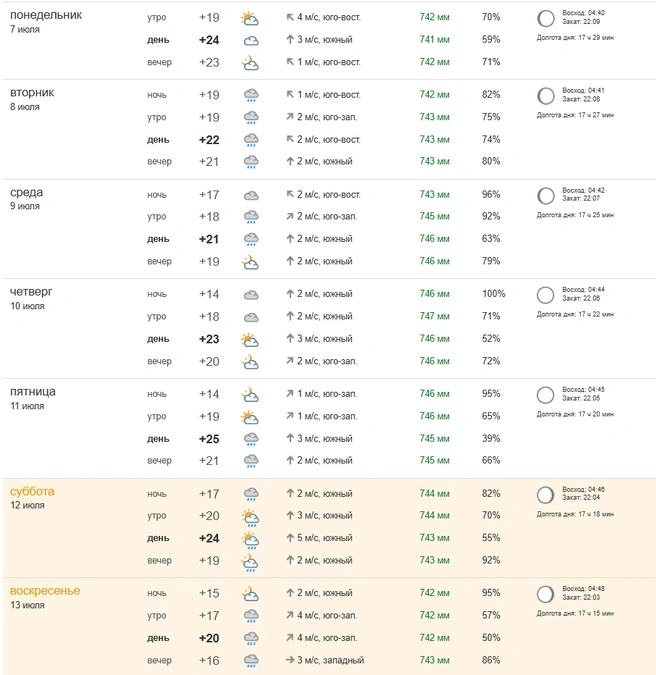Click the moon phase icon for Monday, 7 July
656x675 pixels.
(x=545, y=18)
